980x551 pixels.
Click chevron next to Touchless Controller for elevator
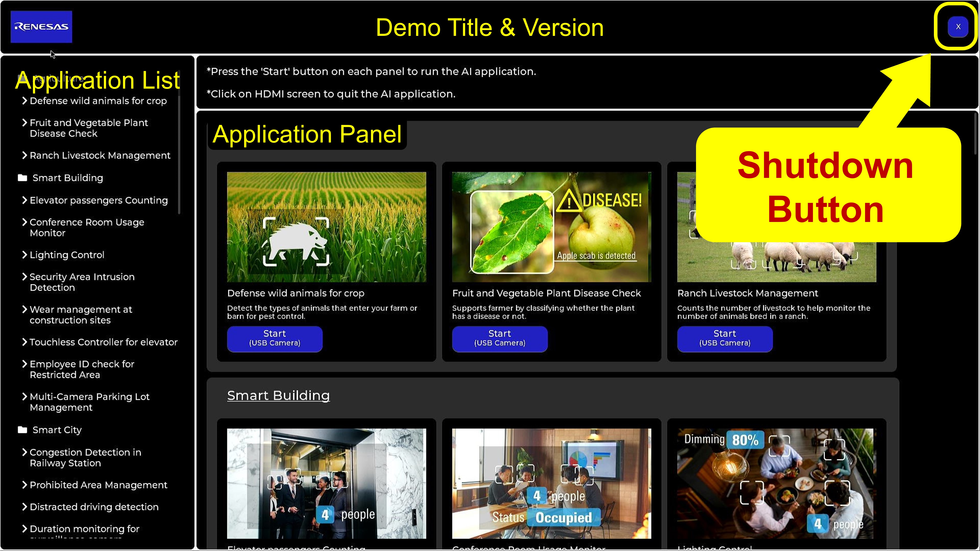[x=25, y=342]
